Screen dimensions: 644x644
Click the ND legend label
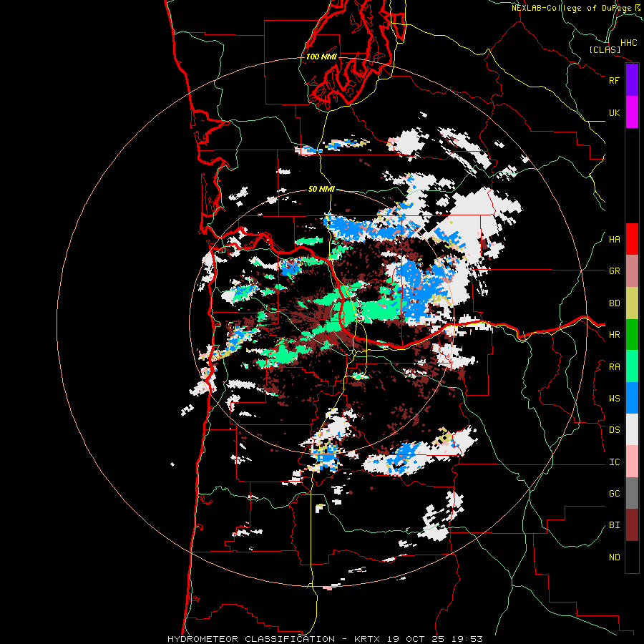(x=614, y=557)
